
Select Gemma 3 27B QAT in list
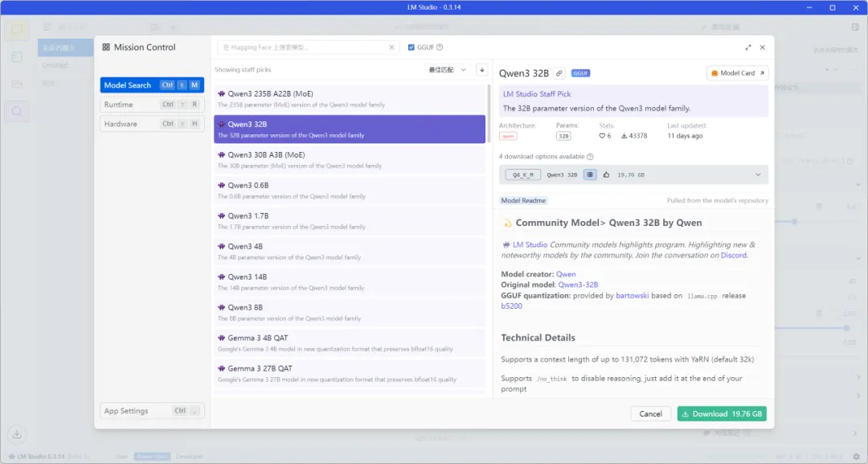pos(350,373)
